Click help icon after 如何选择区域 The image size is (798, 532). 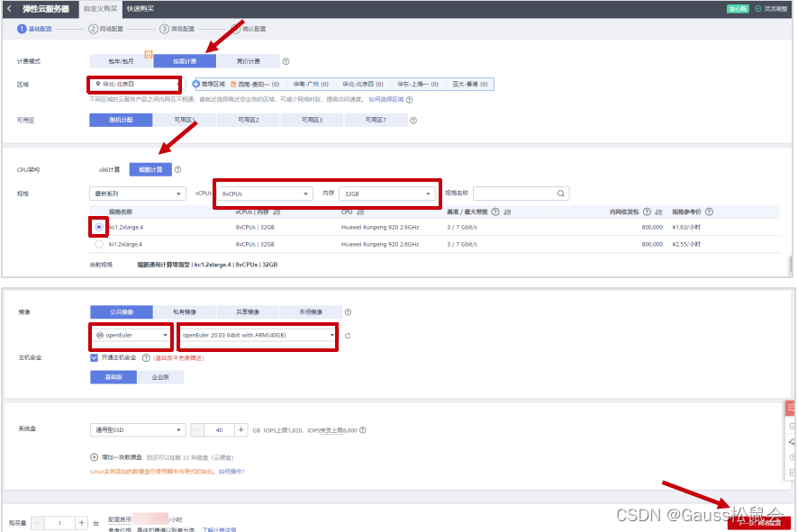point(410,100)
